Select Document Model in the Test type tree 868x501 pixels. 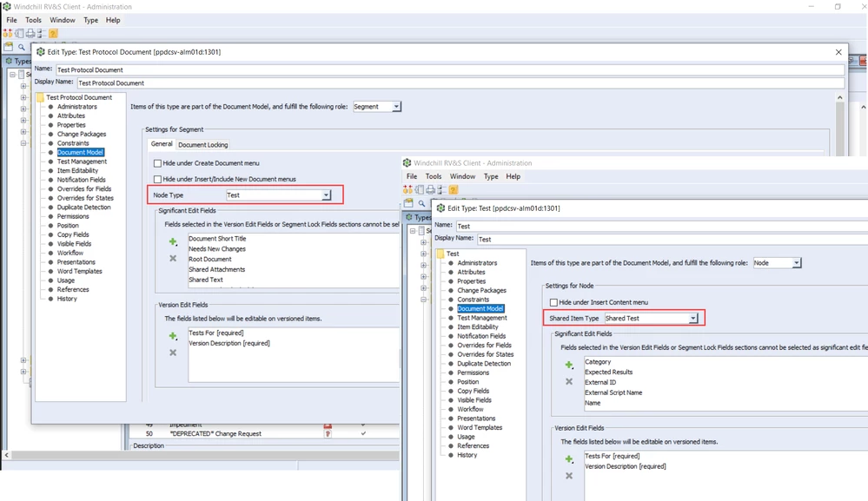[x=480, y=308]
